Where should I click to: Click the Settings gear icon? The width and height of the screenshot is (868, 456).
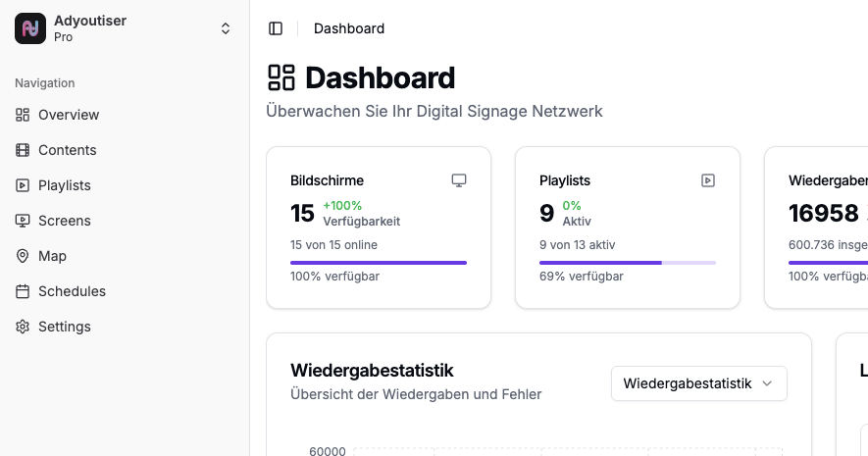[x=23, y=327]
